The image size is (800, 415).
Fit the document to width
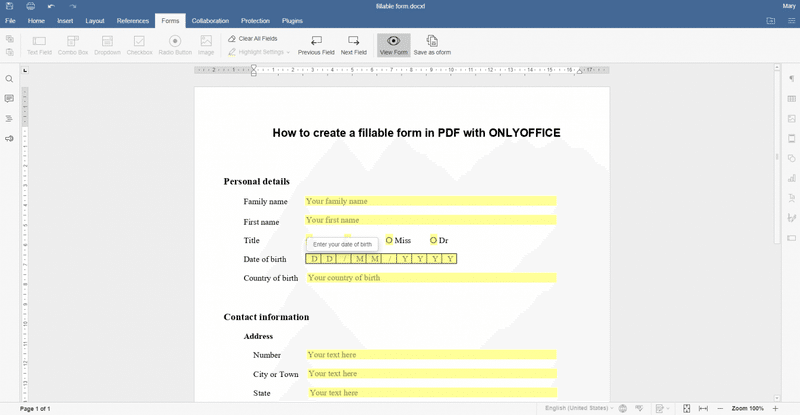tap(703, 408)
